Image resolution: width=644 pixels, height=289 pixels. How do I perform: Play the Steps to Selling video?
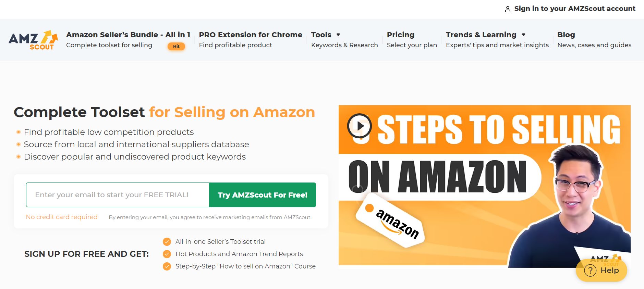coord(359,126)
